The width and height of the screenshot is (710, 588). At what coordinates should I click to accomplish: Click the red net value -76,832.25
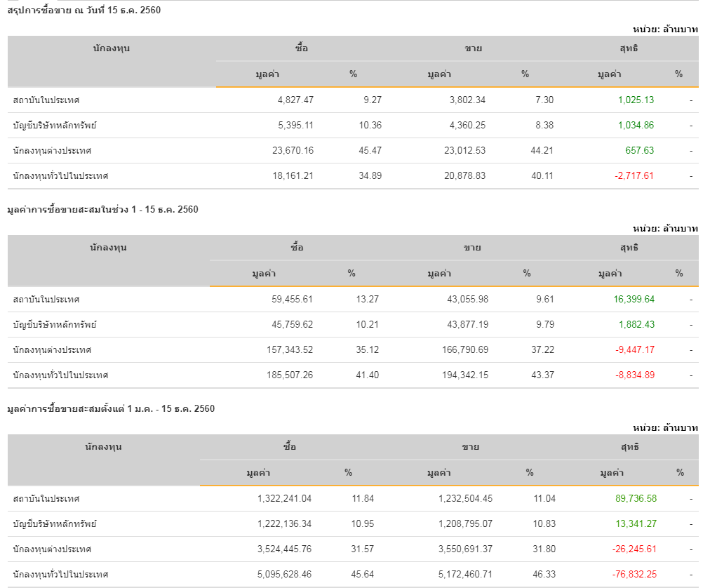(635, 574)
